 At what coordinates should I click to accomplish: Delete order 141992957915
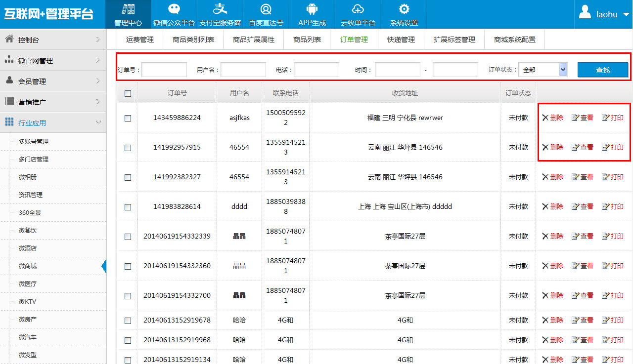(x=552, y=147)
